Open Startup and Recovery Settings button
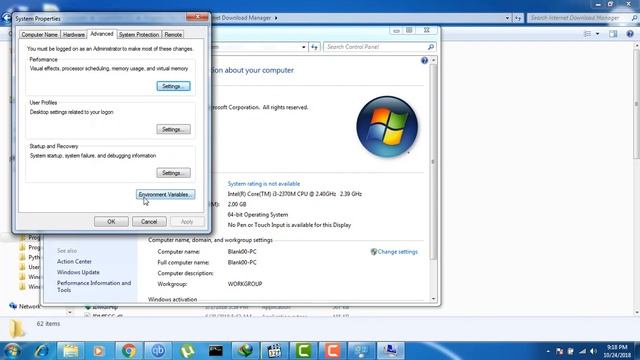The height and width of the screenshot is (360, 640). click(x=173, y=173)
